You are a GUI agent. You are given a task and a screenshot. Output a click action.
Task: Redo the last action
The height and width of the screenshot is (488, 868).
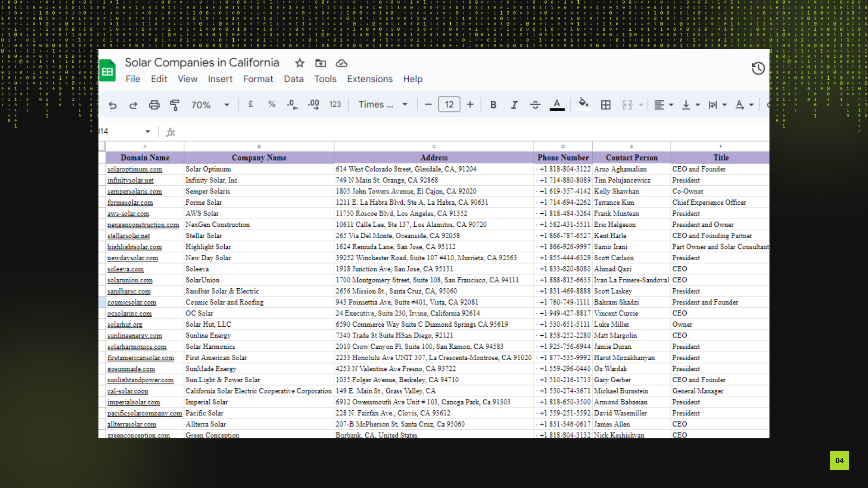(133, 105)
